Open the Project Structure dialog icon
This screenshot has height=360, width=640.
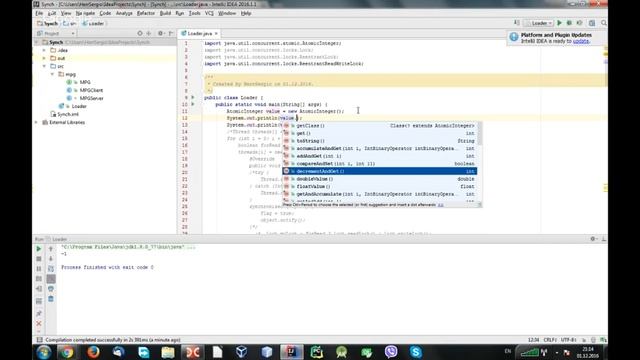click(592, 23)
